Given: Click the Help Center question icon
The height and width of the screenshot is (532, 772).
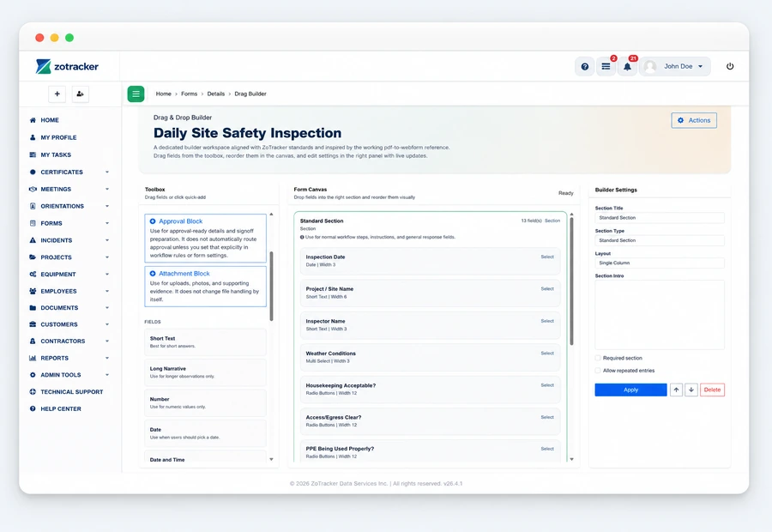Looking at the screenshot, I should 33,408.
